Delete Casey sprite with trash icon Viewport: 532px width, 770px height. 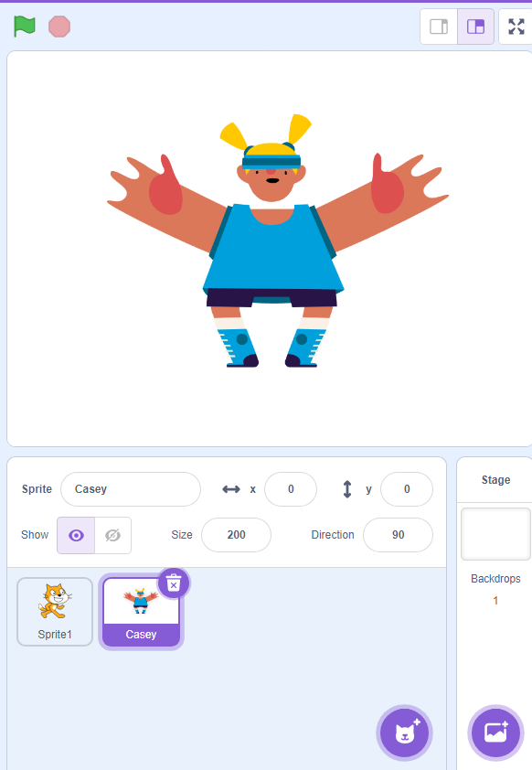click(174, 583)
